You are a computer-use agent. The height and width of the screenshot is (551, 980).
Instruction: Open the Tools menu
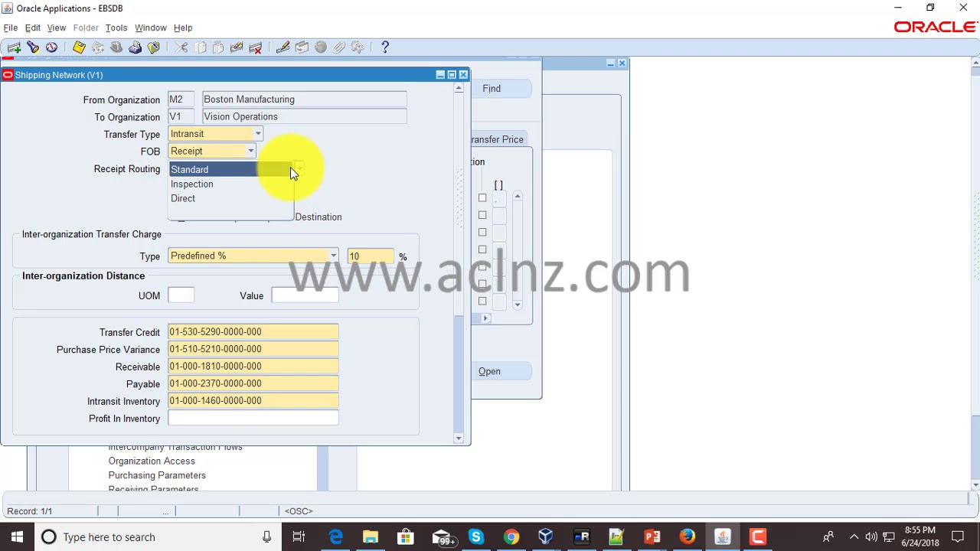coord(116,28)
